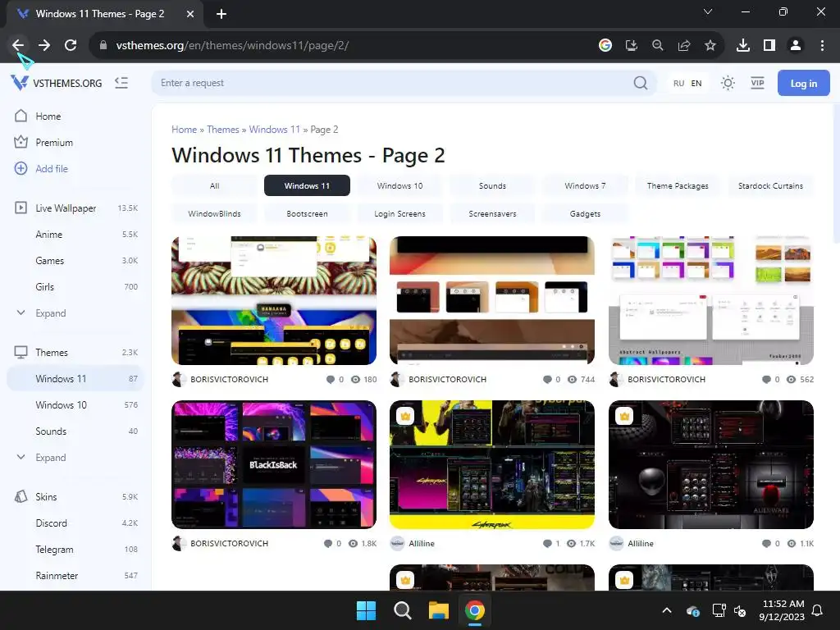Open the Alienware theme thumbnail
Image resolution: width=840 pixels, height=630 pixels.
coord(711,464)
